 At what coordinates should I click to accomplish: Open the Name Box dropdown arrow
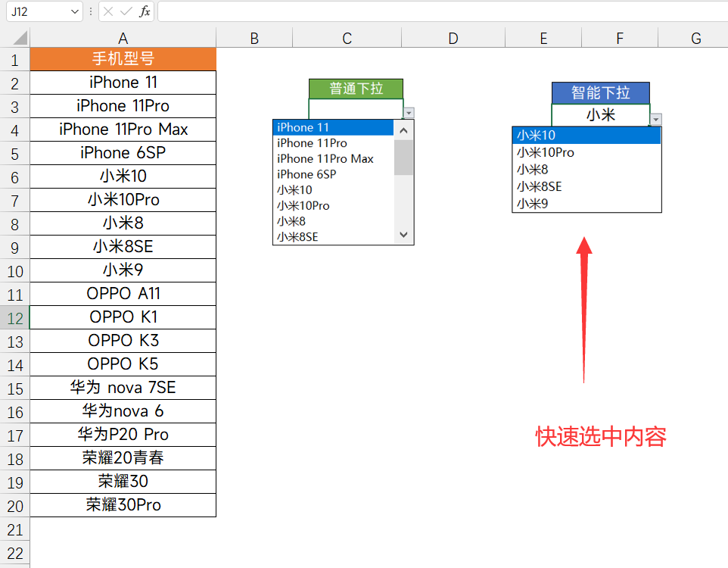(74, 11)
